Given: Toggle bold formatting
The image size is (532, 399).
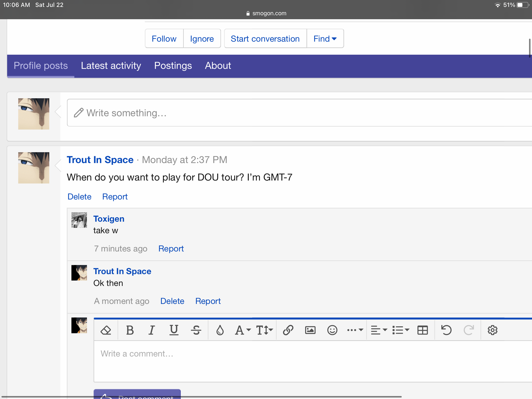Looking at the screenshot, I should [130, 330].
